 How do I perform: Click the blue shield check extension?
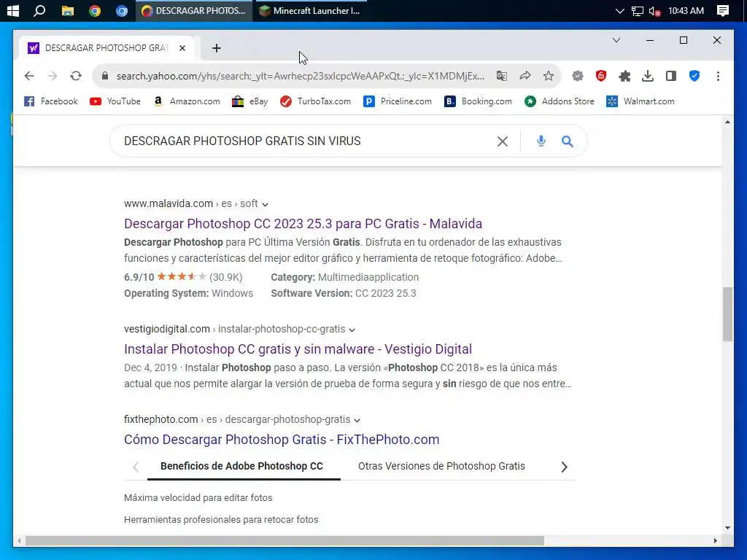tap(694, 76)
